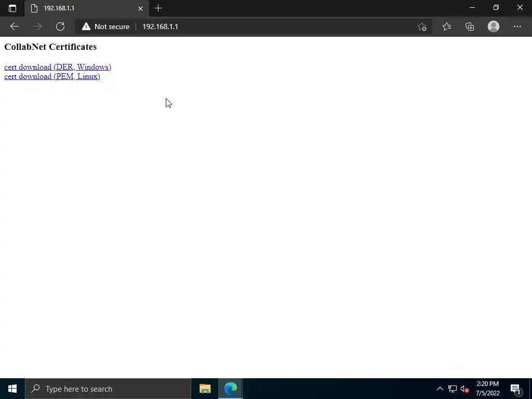Minimize the browser window
This screenshot has height=399, width=532.
472,7
